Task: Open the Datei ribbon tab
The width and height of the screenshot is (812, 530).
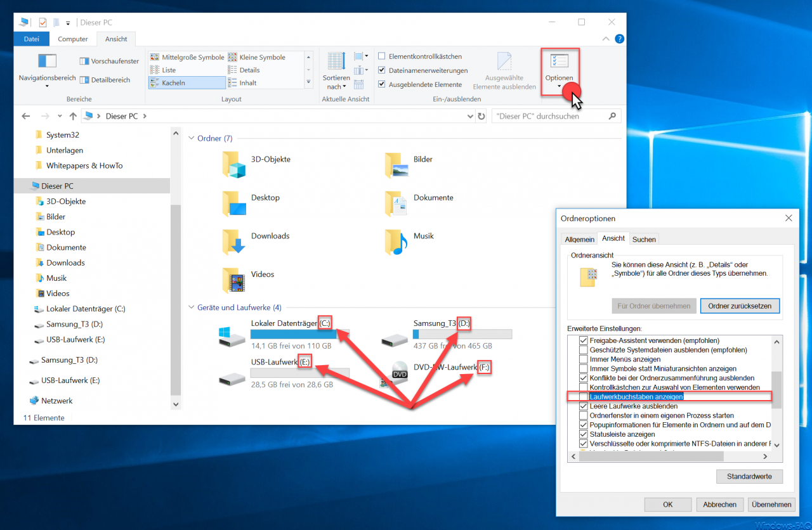Action: click(32, 39)
